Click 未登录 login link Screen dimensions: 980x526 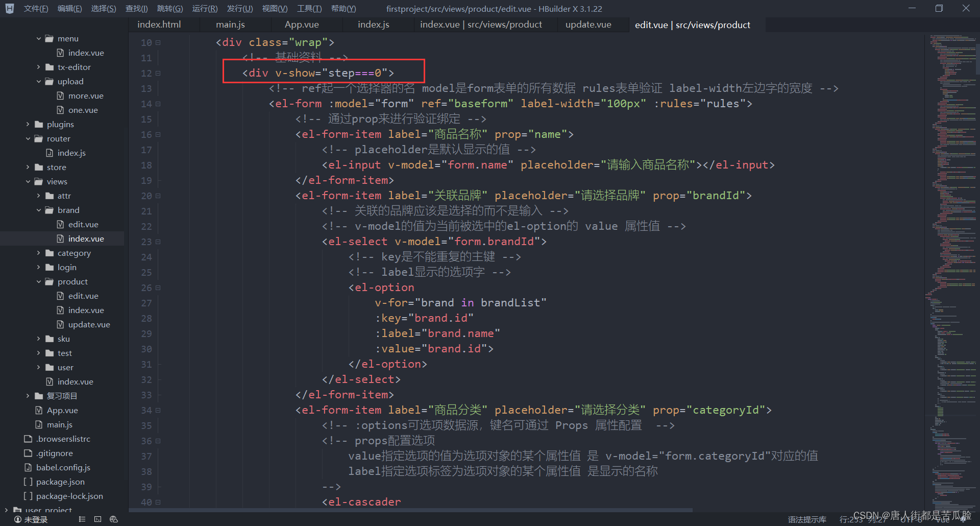click(x=36, y=519)
